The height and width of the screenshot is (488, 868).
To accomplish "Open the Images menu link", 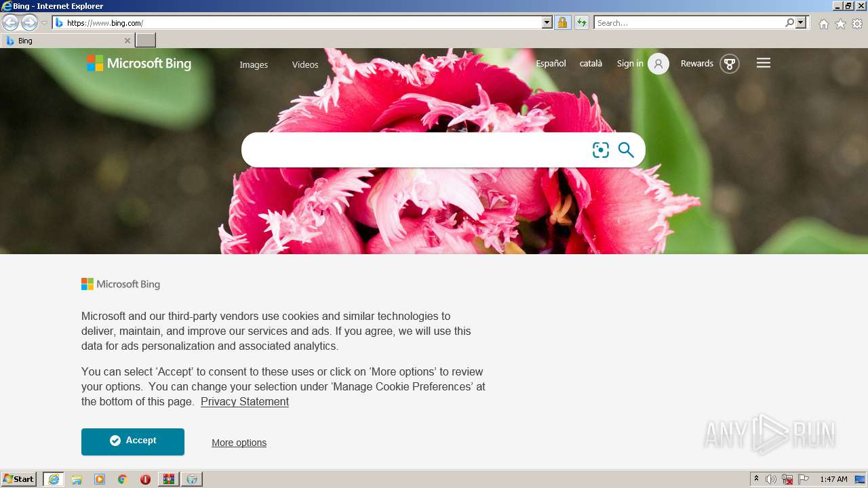I will [254, 65].
